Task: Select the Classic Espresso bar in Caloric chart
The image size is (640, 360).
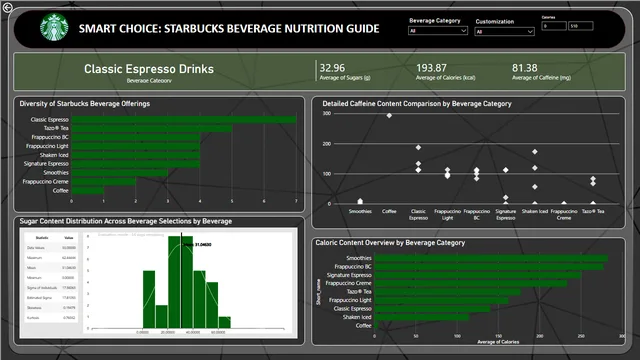Action: pos(432,309)
